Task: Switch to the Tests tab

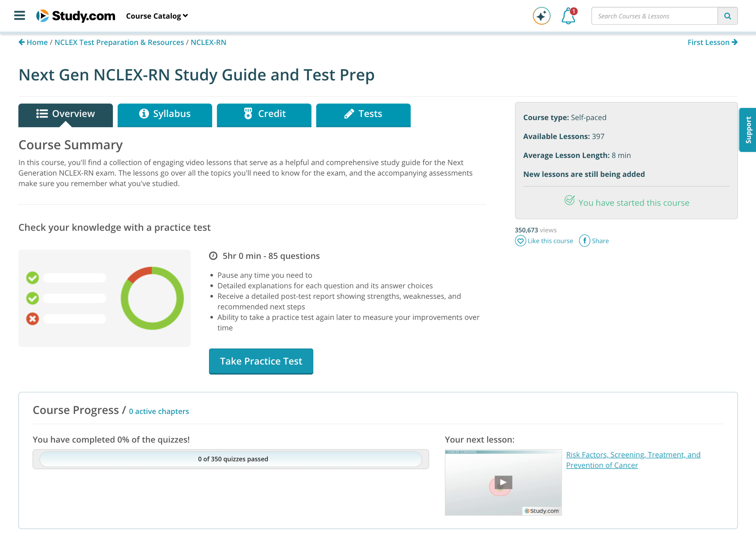Action: click(363, 115)
